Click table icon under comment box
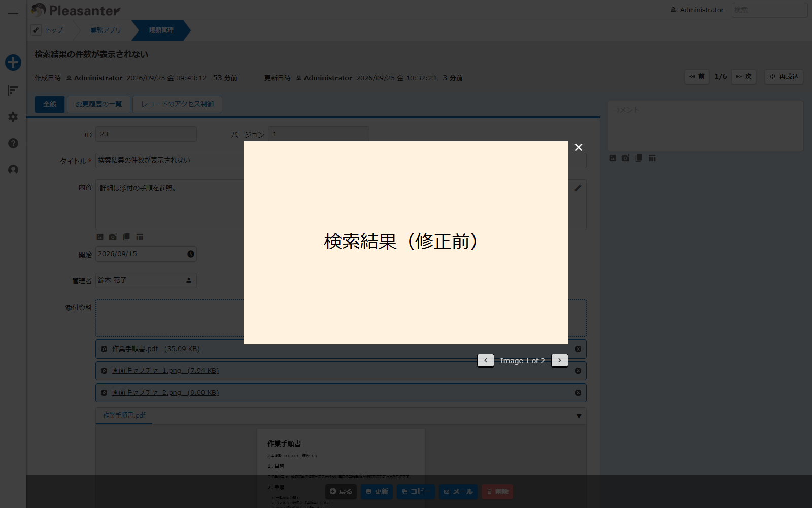 tap(652, 158)
